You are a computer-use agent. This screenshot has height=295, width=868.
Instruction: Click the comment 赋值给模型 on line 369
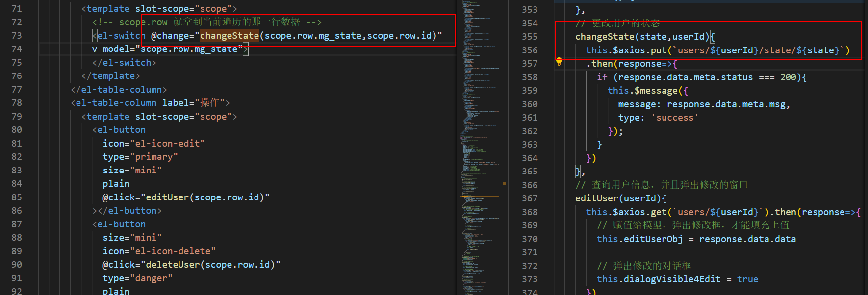click(693, 225)
